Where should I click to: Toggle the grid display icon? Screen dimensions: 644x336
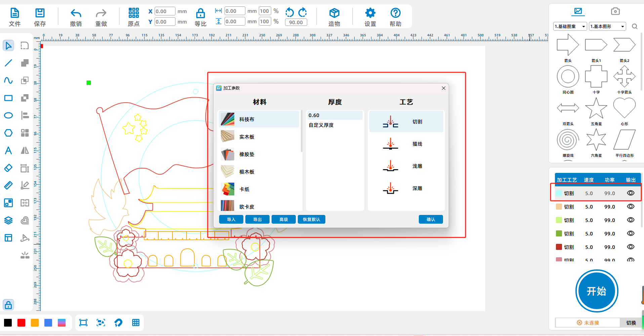(136, 323)
